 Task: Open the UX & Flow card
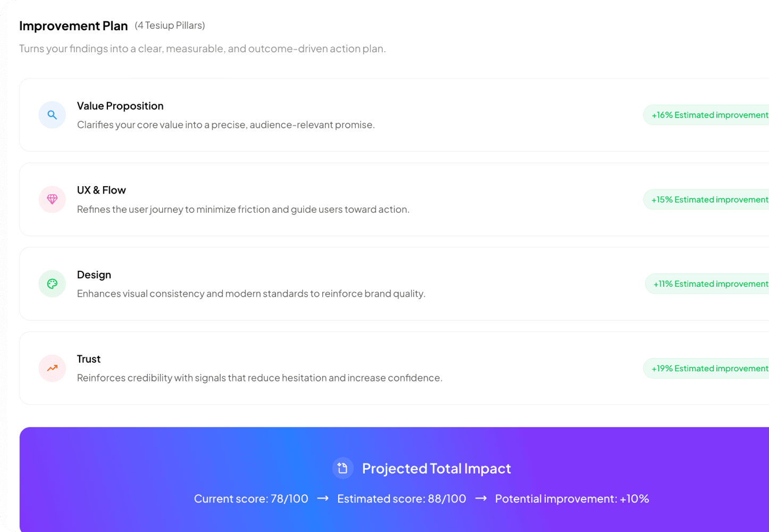(319, 199)
